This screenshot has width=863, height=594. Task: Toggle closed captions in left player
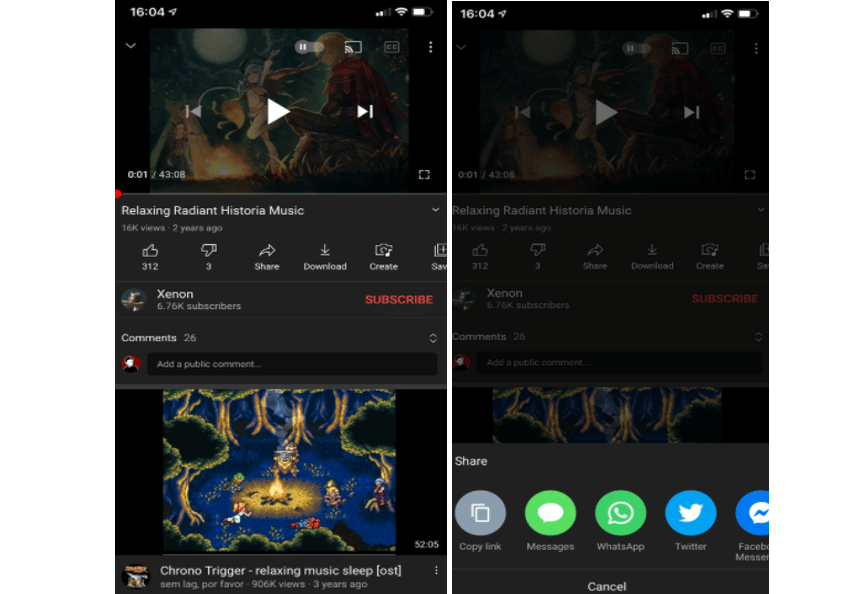[x=391, y=47]
